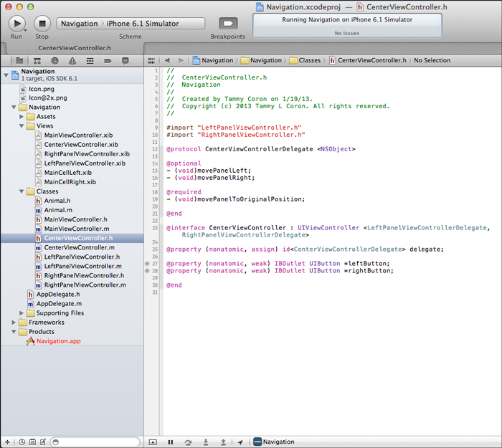
Task: Show the issue navigator warning icon
Action: (72, 60)
